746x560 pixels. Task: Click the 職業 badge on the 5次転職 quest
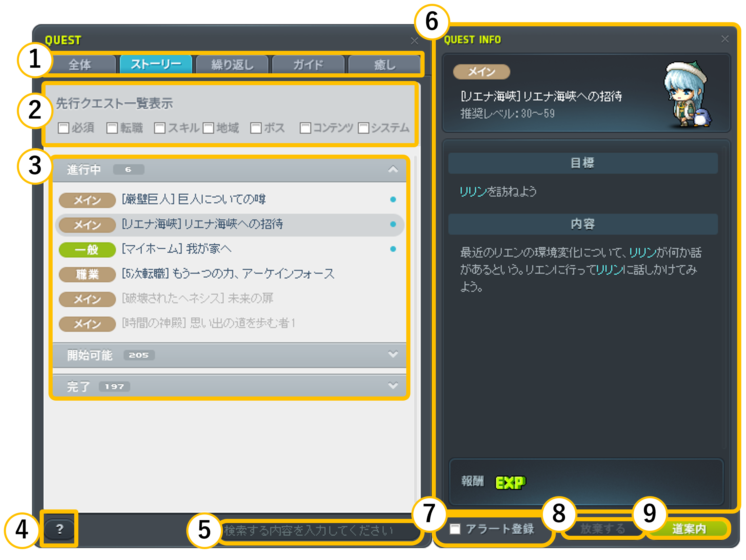point(87,274)
